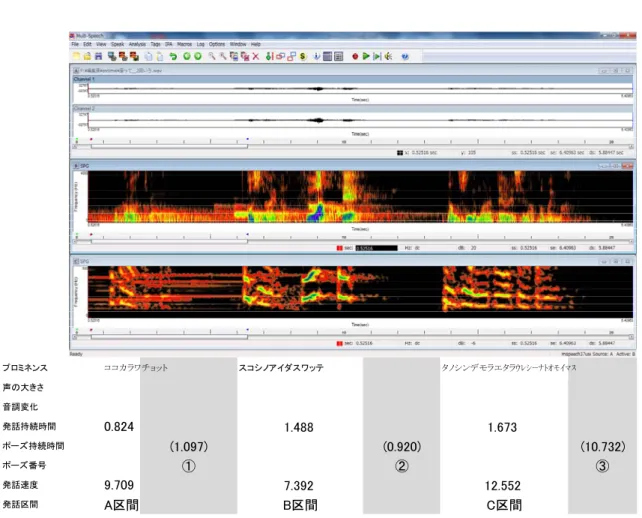Click the Open file folder icon
This screenshot has height=518, width=642.
pyautogui.click(x=87, y=56)
